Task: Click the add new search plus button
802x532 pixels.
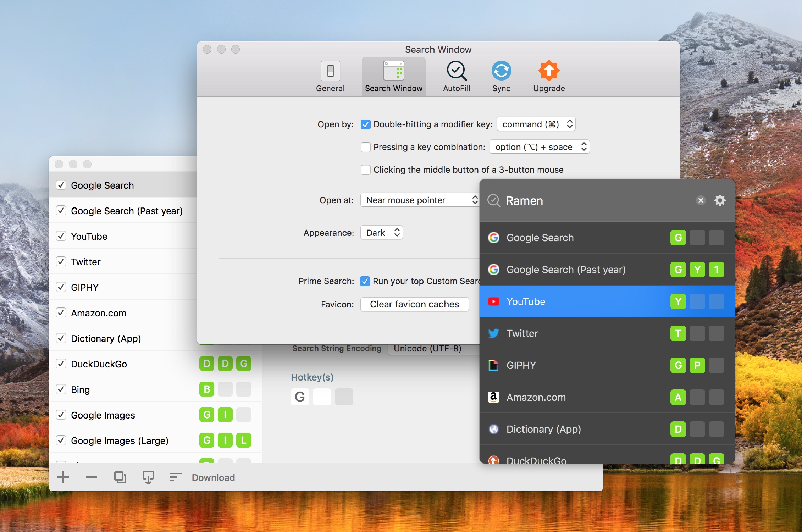Action: (x=63, y=477)
